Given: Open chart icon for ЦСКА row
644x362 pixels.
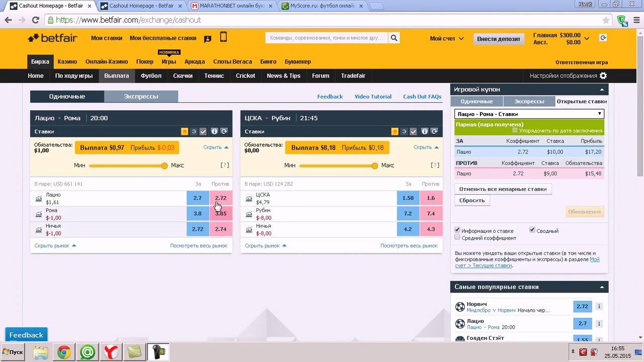Looking at the screenshot, I should point(249,199).
